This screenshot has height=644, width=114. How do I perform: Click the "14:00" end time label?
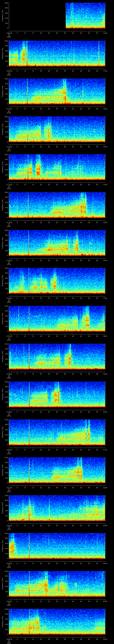click(105, 184)
